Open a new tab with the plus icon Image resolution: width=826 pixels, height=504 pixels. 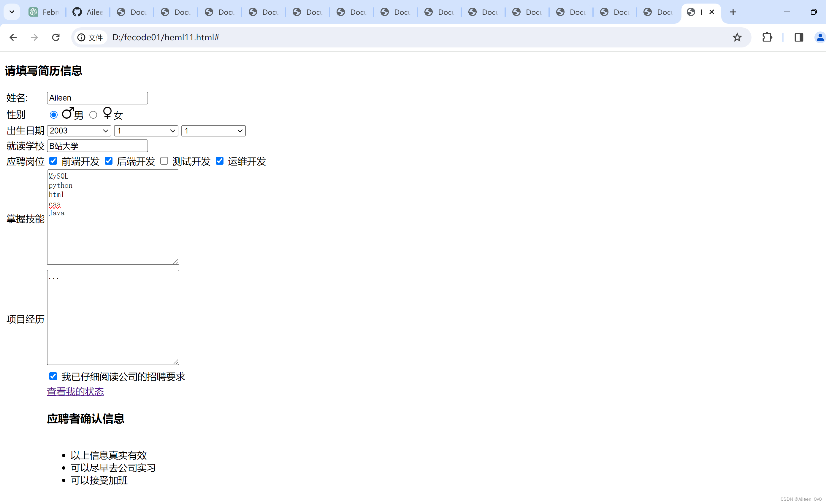coord(733,12)
